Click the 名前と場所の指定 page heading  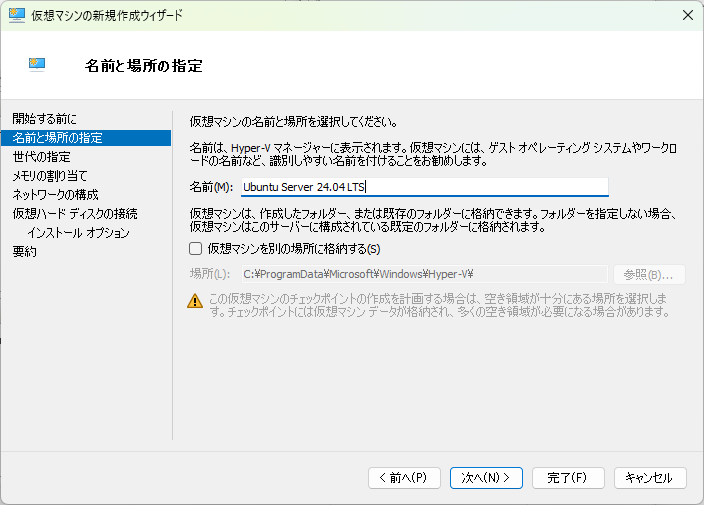coord(144,66)
